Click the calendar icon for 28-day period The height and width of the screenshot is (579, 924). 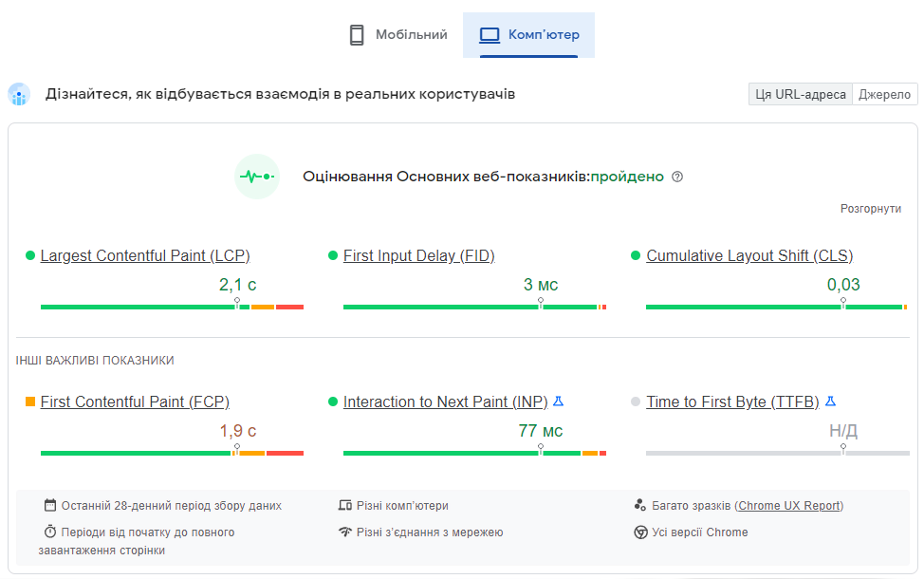tap(51, 506)
